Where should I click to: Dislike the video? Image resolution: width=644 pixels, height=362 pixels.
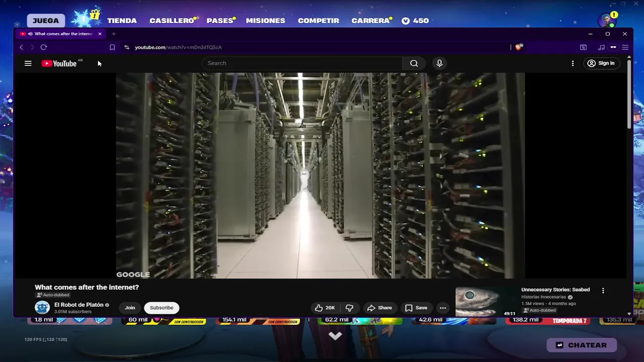[x=349, y=308]
